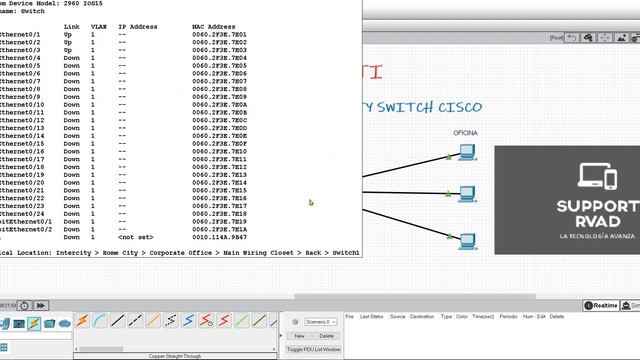This screenshot has width=640, height=360.
Task: Click the IP Address column heading
Action: click(x=138, y=27)
